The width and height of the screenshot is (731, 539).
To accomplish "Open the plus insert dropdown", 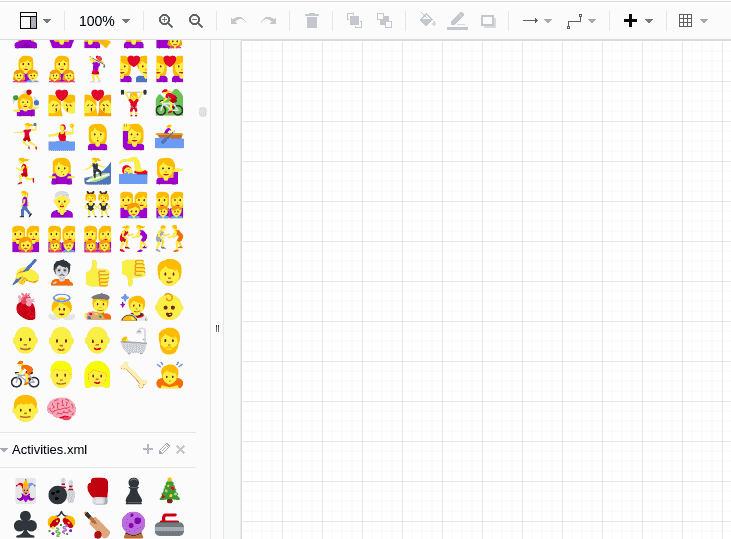I will [638, 21].
